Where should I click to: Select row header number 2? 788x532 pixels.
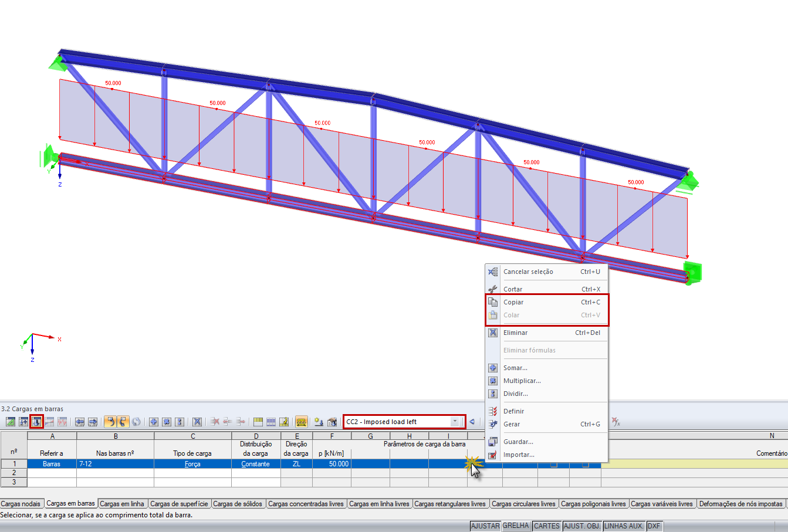pyautogui.click(x=13, y=473)
